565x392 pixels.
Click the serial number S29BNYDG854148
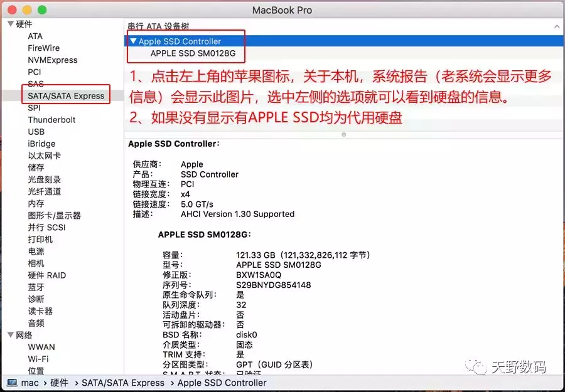point(274,285)
